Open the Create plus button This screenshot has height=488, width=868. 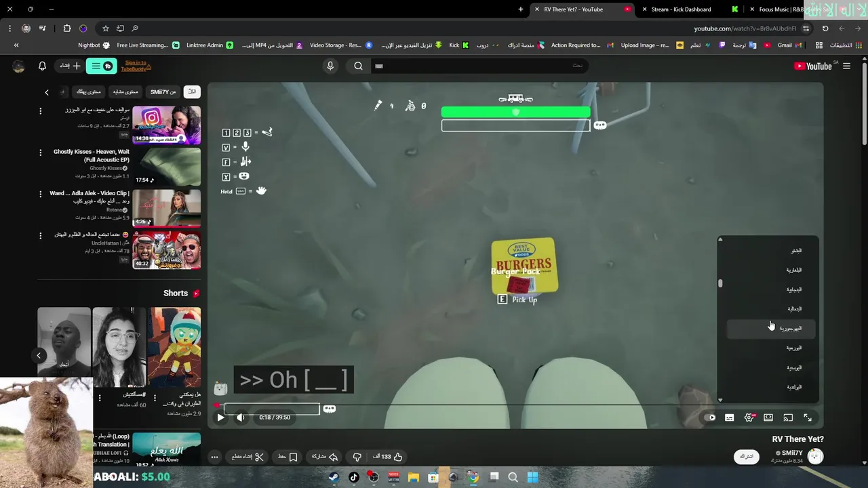pos(71,66)
